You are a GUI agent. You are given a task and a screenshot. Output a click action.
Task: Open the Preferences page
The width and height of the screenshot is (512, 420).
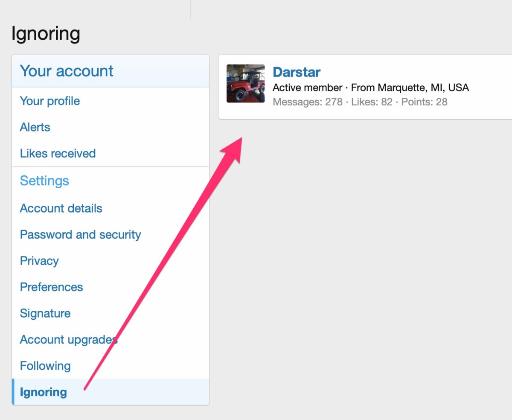51,287
